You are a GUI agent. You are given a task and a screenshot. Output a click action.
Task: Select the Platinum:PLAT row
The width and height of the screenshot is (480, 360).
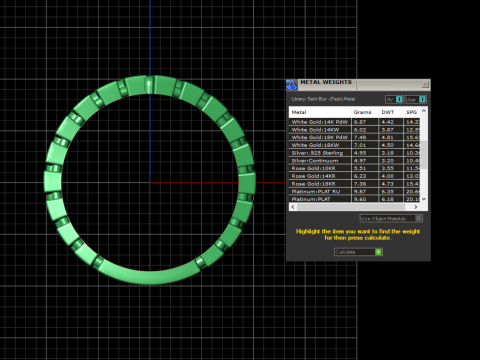tap(354, 199)
